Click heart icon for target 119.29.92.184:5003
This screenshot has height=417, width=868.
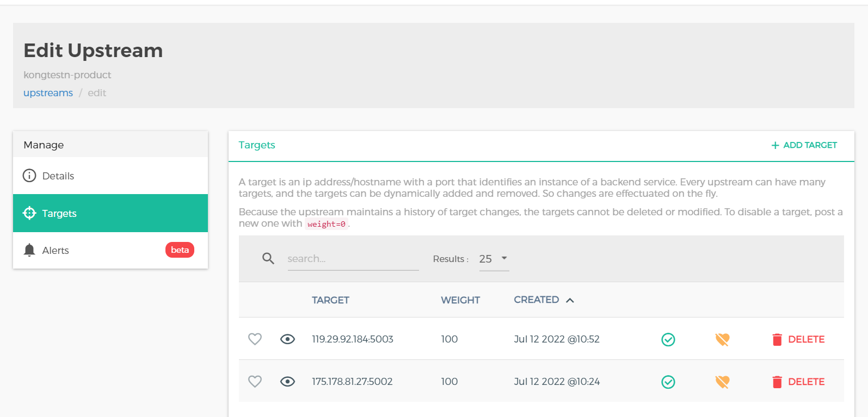[x=255, y=339]
